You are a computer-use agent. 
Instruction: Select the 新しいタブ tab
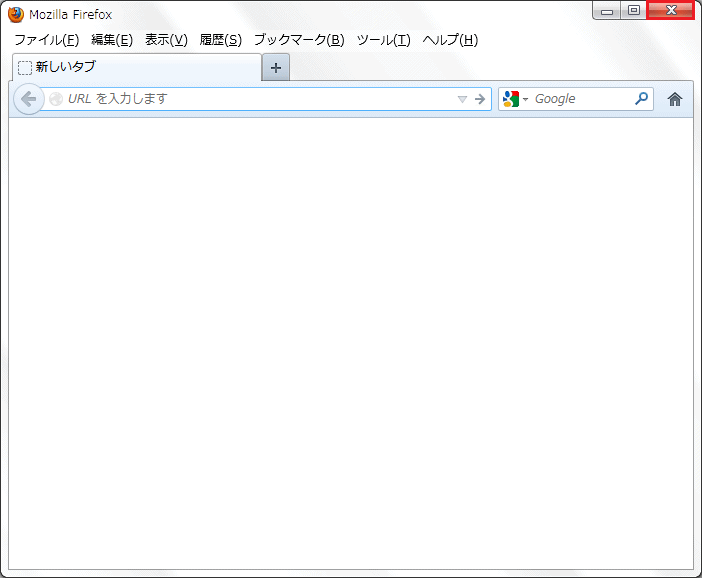pos(135,67)
